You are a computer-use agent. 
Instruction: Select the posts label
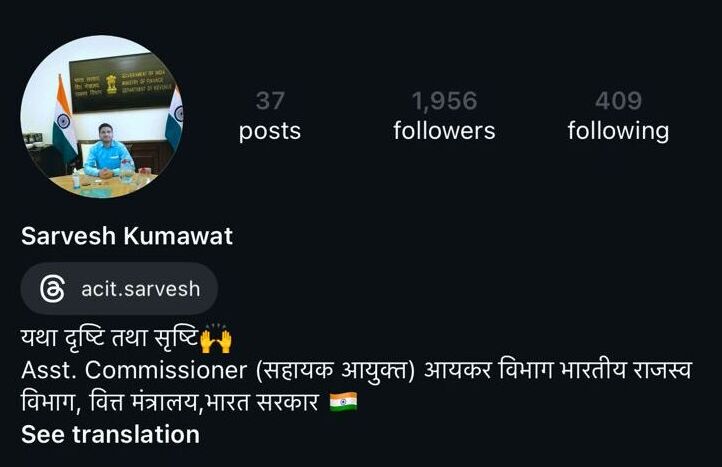270,132
